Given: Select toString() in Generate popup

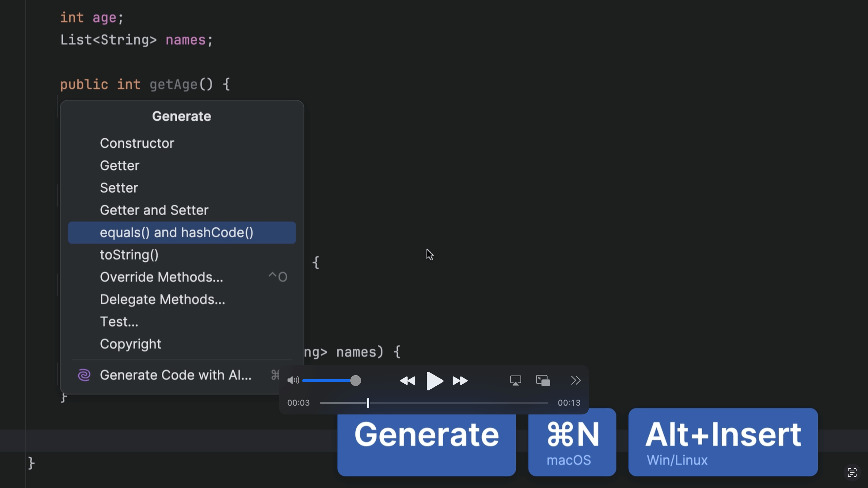Looking at the screenshot, I should 129,255.
